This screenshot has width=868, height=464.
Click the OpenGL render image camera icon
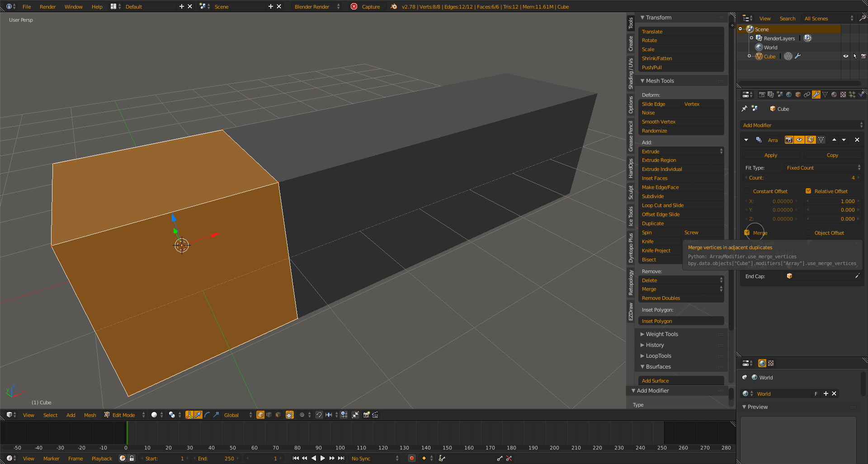tap(367, 415)
